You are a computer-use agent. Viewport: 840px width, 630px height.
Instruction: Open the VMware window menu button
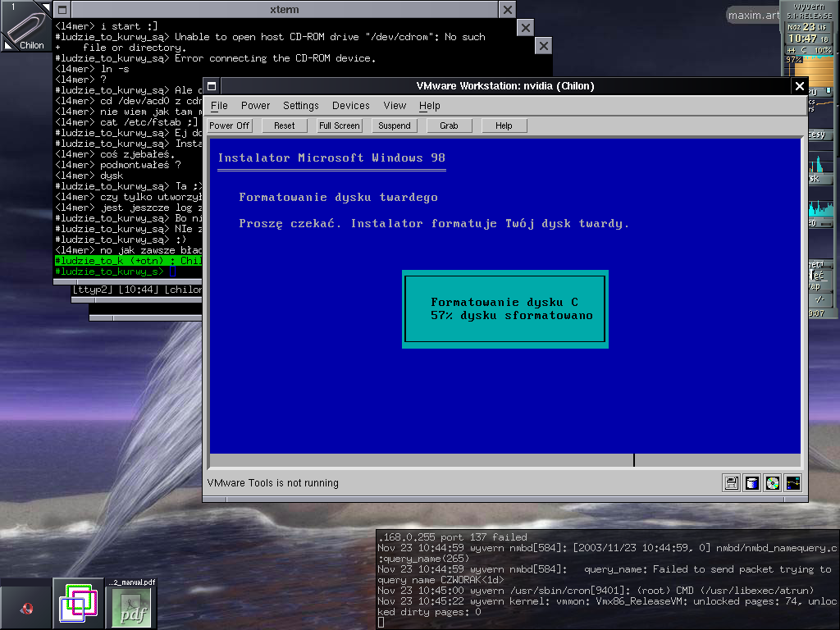coord(212,86)
